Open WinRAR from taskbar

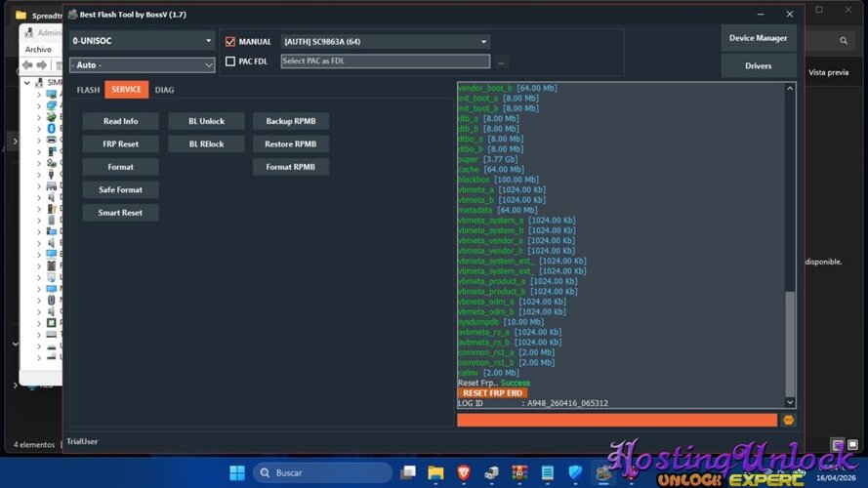click(519, 472)
